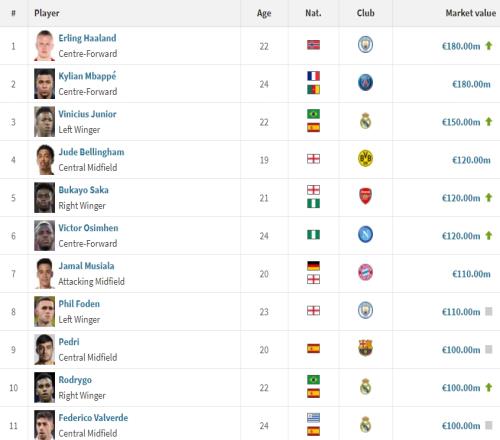Open Jude Bellingham's player profile link
This screenshot has height=440, width=500.
91,152
